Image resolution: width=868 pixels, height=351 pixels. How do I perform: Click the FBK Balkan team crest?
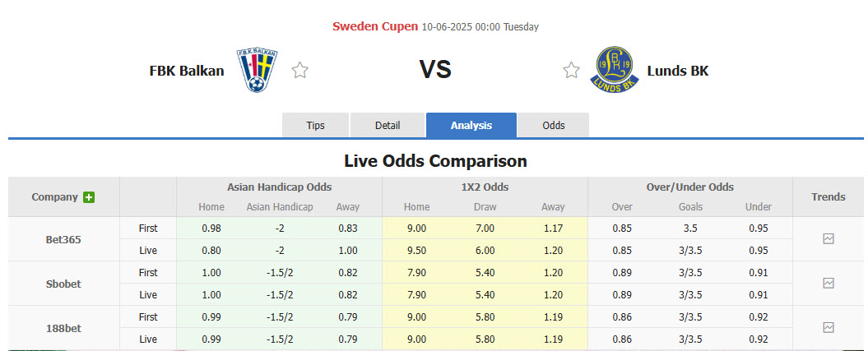click(258, 70)
